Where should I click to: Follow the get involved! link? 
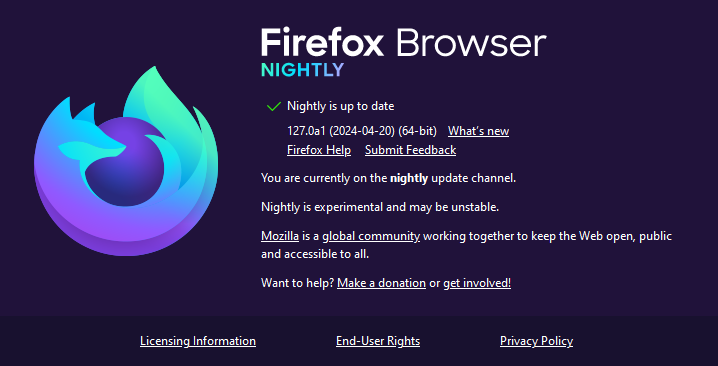[477, 283]
